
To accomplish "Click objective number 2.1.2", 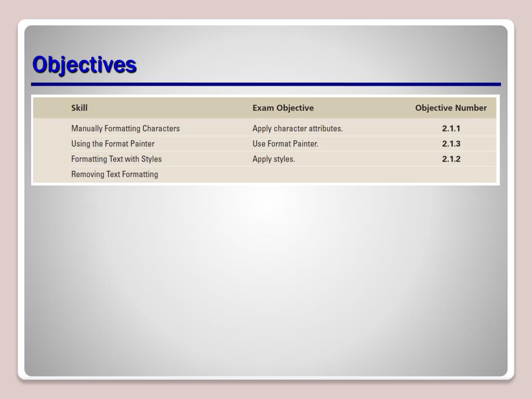I will 451,159.
